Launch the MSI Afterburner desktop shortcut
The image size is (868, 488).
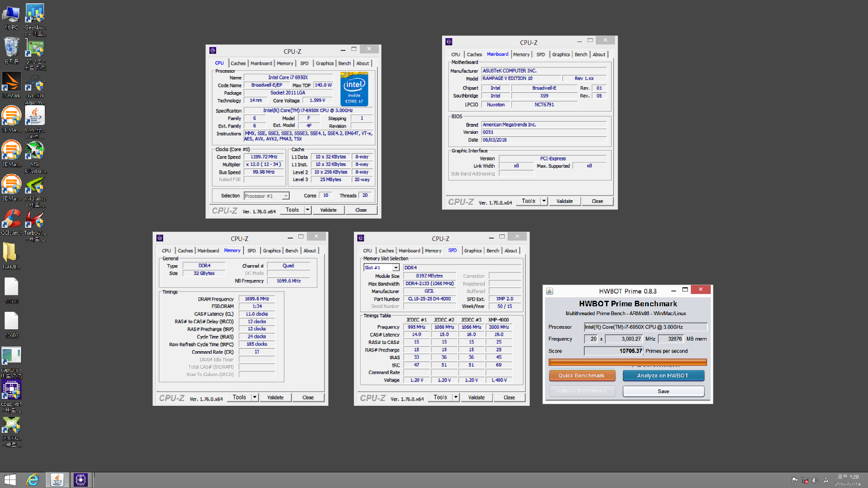click(35, 157)
